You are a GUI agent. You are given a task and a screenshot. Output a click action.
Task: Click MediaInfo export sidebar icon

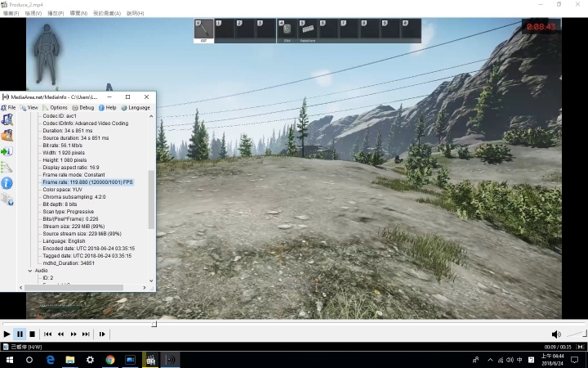(x=7, y=151)
